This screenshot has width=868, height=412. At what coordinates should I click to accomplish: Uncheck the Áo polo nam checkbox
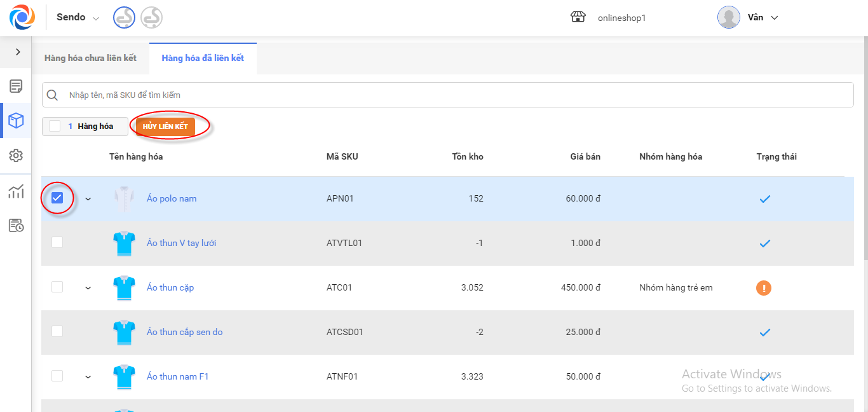(57, 198)
